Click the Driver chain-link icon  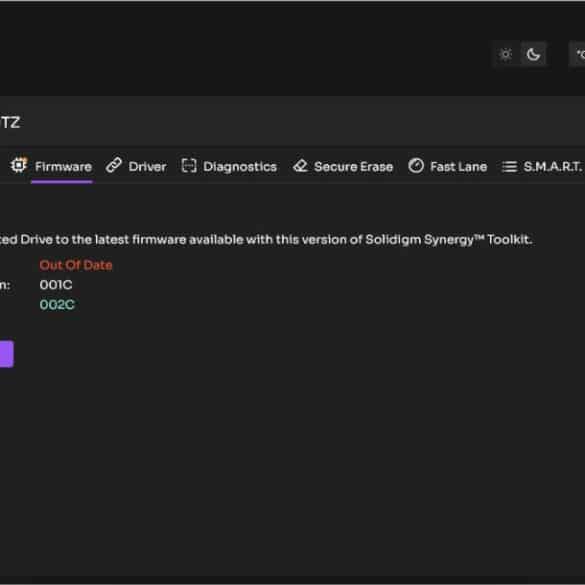click(114, 165)
